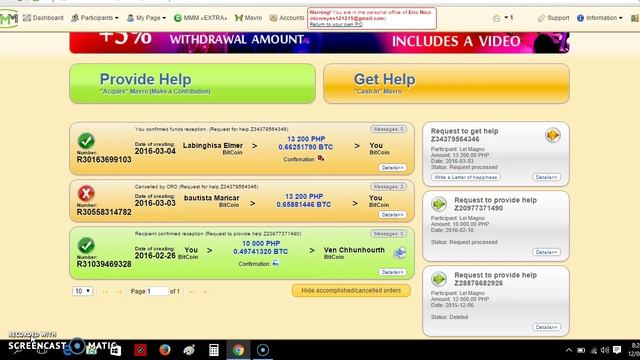This screenshot has width=640, height=360.
Task: Click 13 200 PHP amount in Labinghisa order
Action: [306, 139]
